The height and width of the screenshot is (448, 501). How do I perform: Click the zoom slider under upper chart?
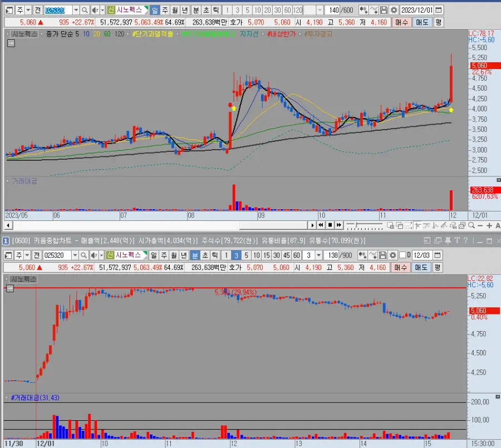click(365, 226)
